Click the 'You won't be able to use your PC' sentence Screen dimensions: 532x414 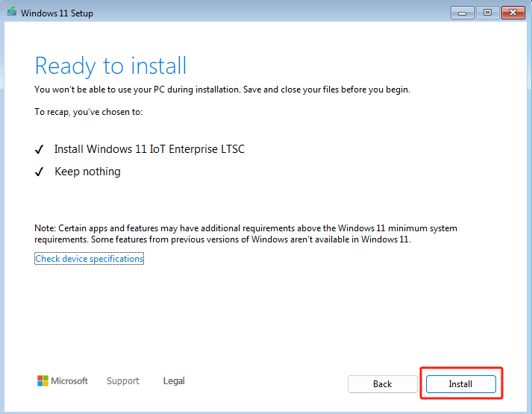pyautogui.click(x=222, y=90)
